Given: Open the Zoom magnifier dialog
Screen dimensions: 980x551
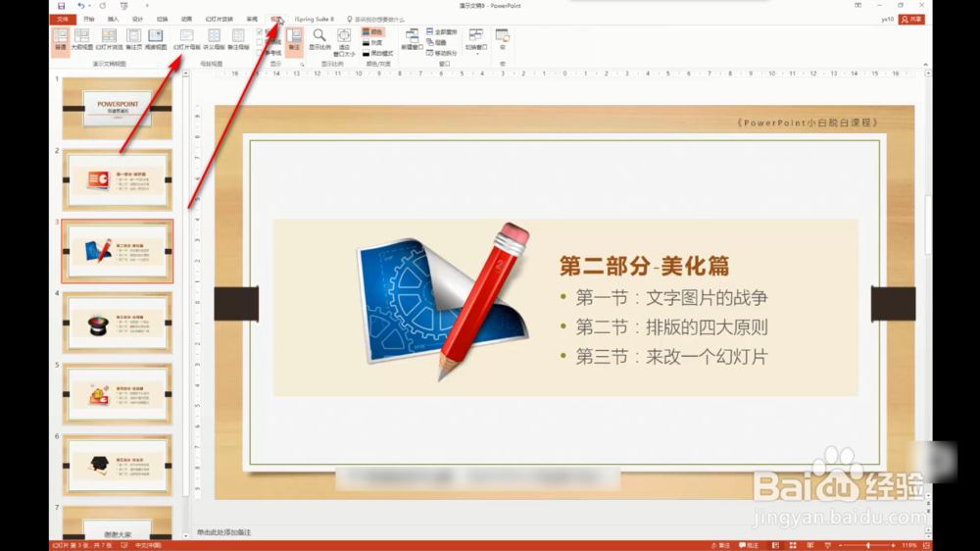Looking at the screenshot, I should click(319, 39).
